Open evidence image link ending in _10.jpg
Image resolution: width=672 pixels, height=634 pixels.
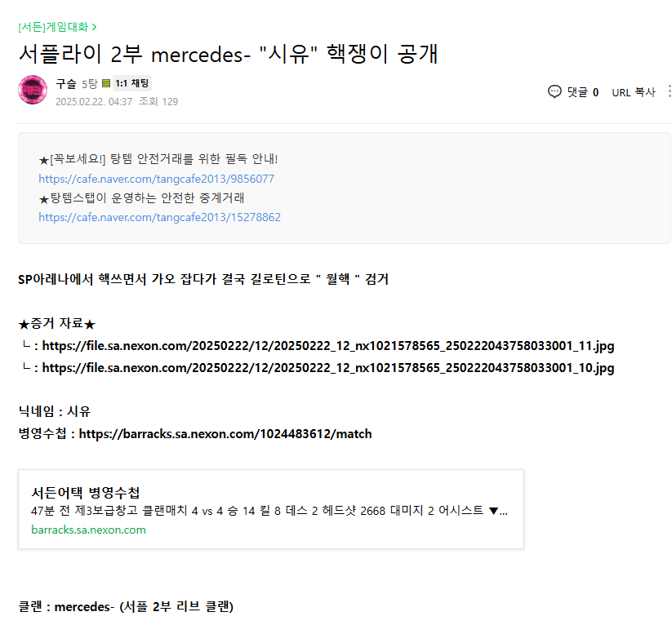click(327, 368)
